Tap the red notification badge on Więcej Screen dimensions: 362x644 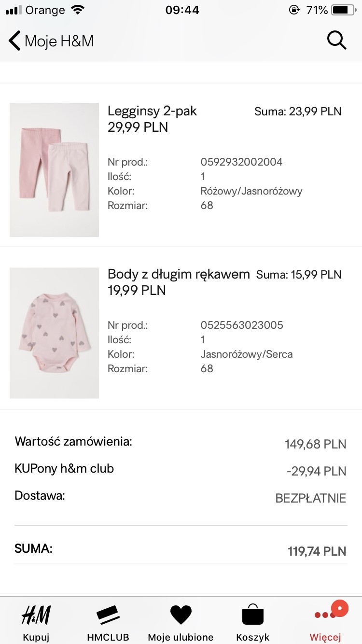click(340, 608)
